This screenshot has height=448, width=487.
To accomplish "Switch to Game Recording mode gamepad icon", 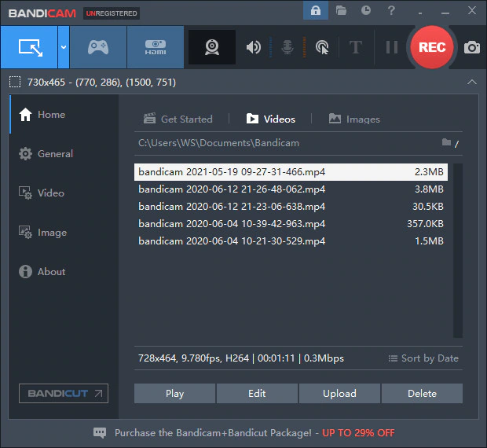I will [98, 47].
